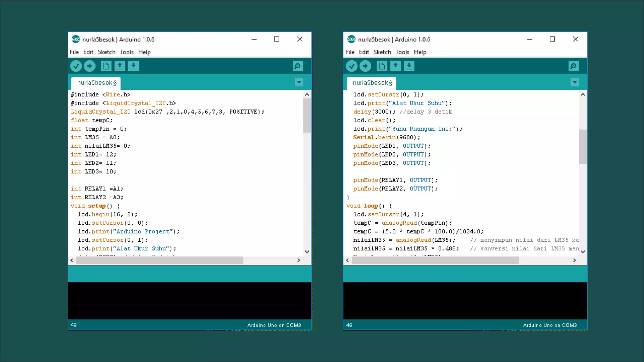This screenshot has width=644, height=362.
Task: Click vertical scrollbar thumb in right editor
Action: (583, 146)
